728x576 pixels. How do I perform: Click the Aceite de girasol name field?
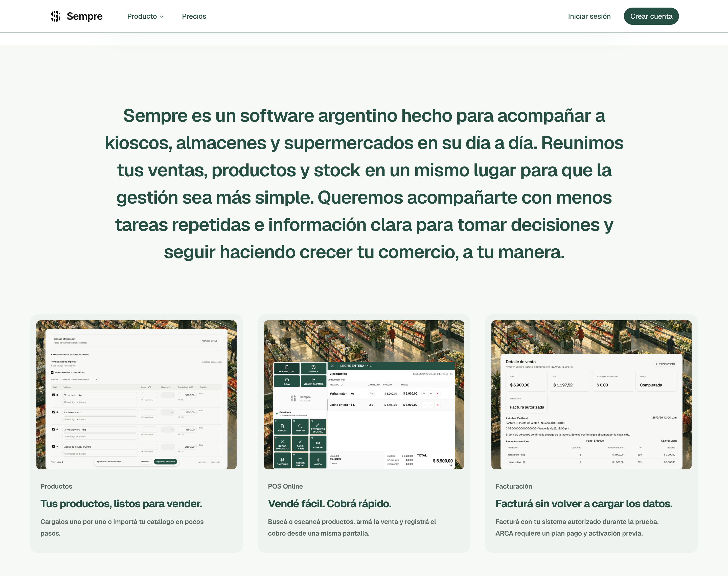100,447
